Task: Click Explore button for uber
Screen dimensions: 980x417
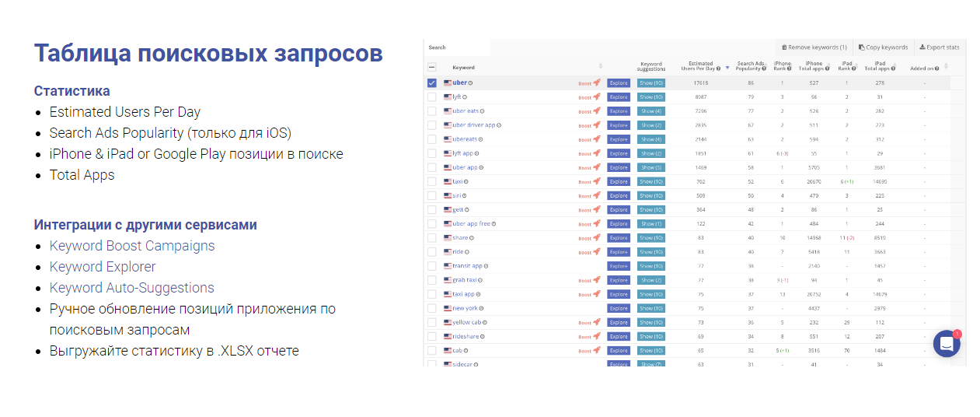Action: coord(619,83)
